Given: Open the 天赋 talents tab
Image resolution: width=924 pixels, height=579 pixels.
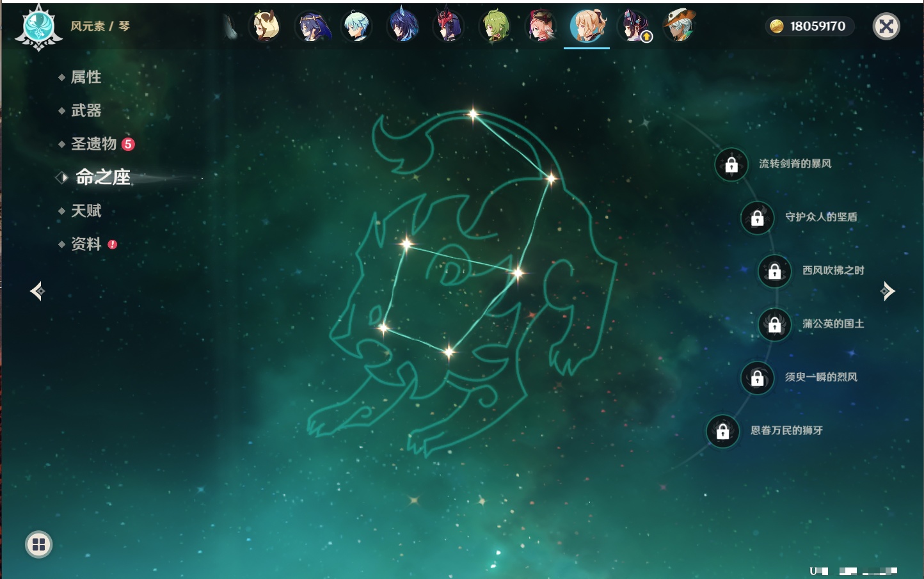Looking at the screenshot, I should pyautogui.click(x=86, y=210).
